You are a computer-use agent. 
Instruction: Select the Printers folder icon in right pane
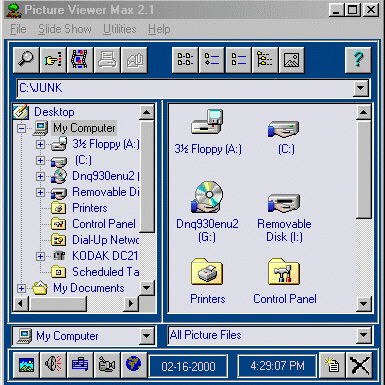(207, 272)
